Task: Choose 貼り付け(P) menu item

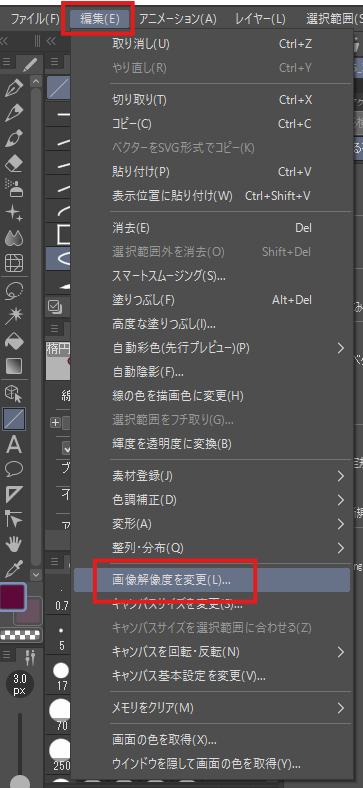Action: point(212,172)
